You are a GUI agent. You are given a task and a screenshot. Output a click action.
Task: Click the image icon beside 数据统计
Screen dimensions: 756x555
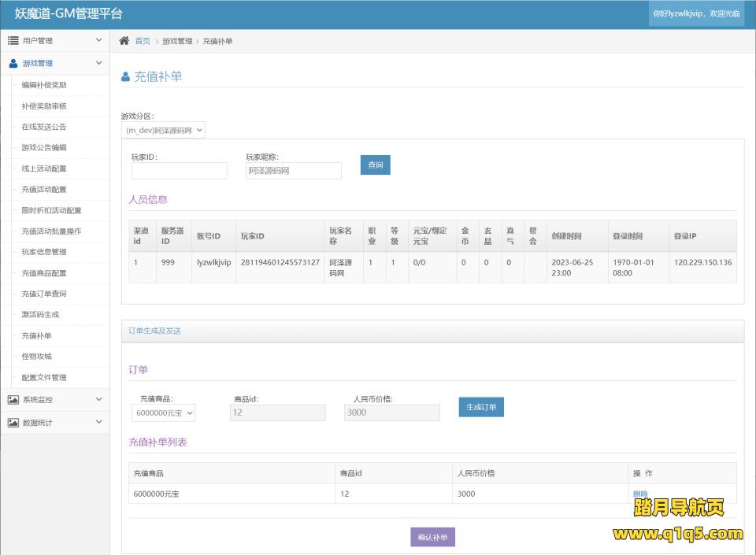click(13, 423)
